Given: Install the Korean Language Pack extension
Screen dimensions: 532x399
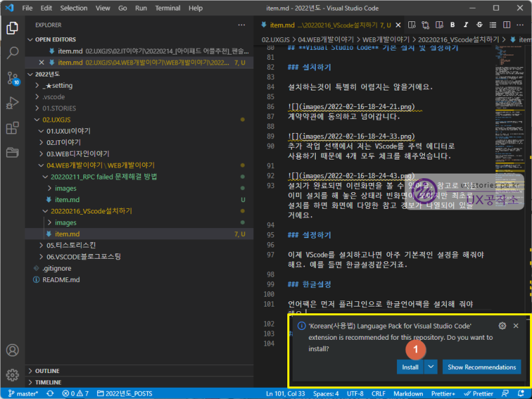Looking at the screenshot, I should 410,367.
